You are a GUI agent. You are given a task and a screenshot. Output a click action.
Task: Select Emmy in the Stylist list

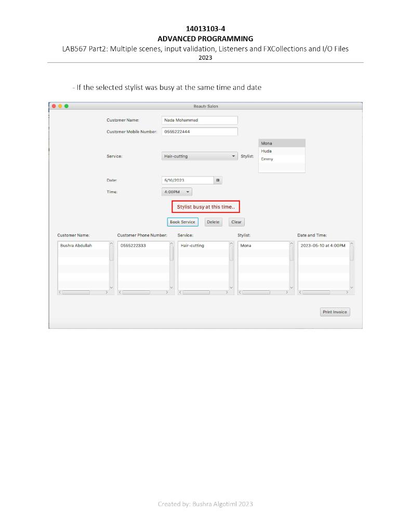pyautogui.click(x=282, y=159)
